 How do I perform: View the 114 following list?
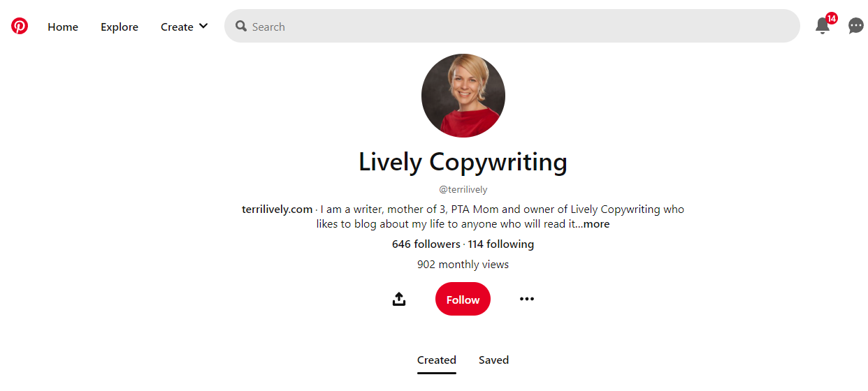501,244
